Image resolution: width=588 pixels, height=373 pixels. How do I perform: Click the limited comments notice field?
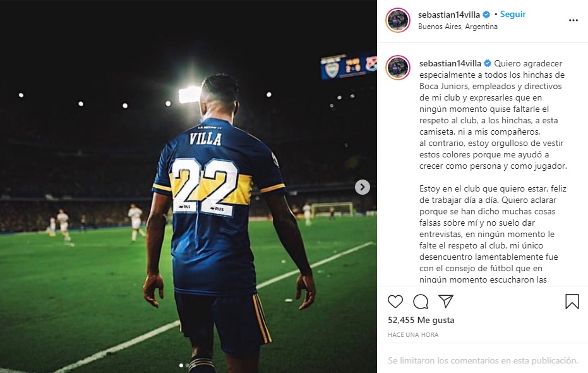pyautogui.click(x=483, y=360)
